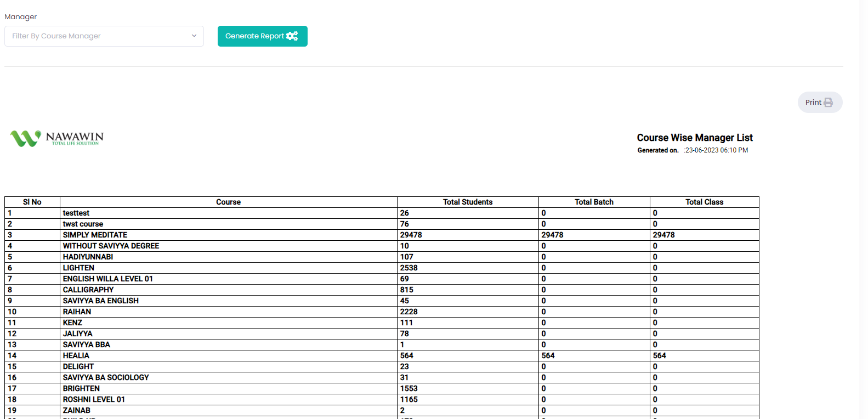Select the WITHOUT SAVIYYA DEGREE course cell

click(x=111, y=246)
